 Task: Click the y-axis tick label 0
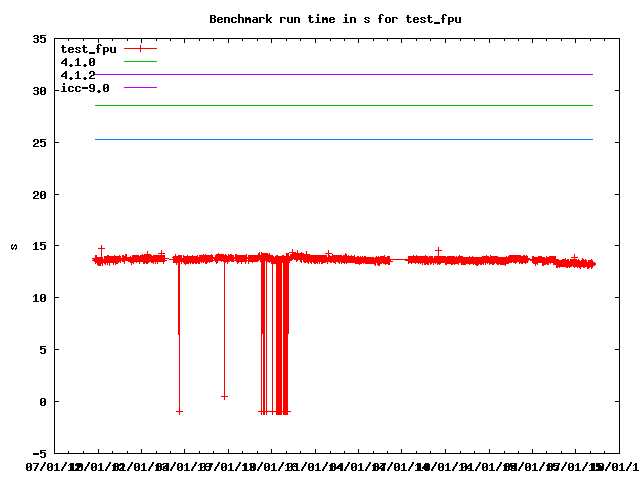click(x=43, y=402)
